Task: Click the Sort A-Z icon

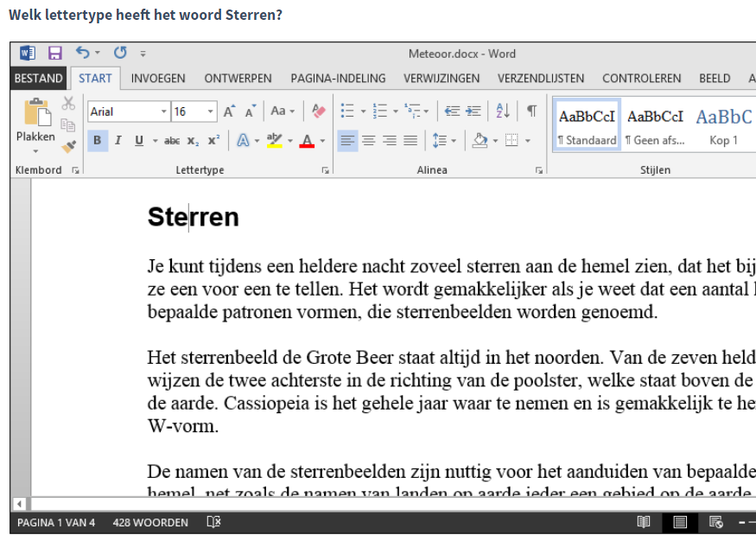Action: tap(503, 111)
